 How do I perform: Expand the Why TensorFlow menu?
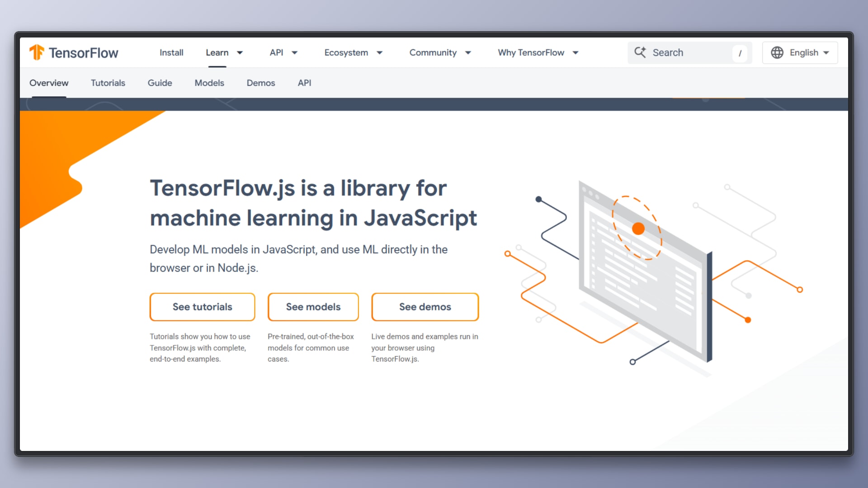pyautogui.click(x=537, y=52)
